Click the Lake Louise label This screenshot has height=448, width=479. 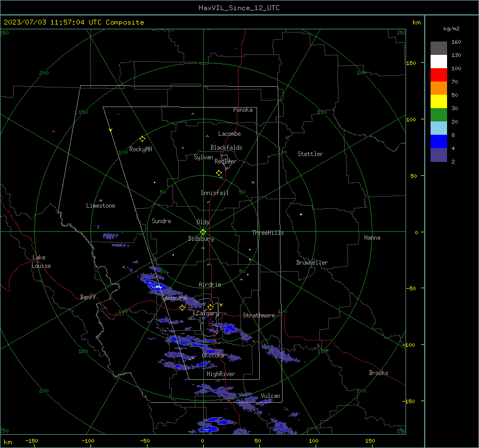coord(41,262)
